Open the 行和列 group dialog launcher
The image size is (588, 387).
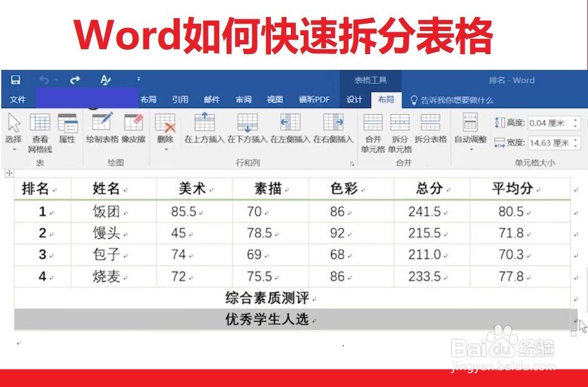tap(352, 163)
